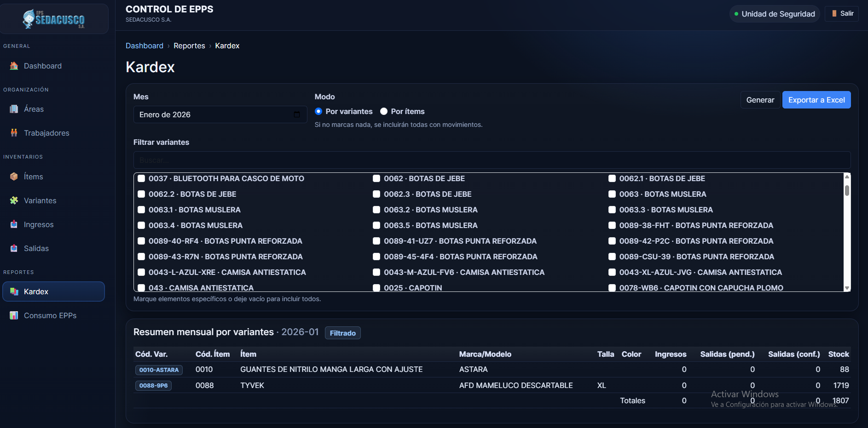
Task: Click the Salidas outbox icon
Action: coord(14,248)
